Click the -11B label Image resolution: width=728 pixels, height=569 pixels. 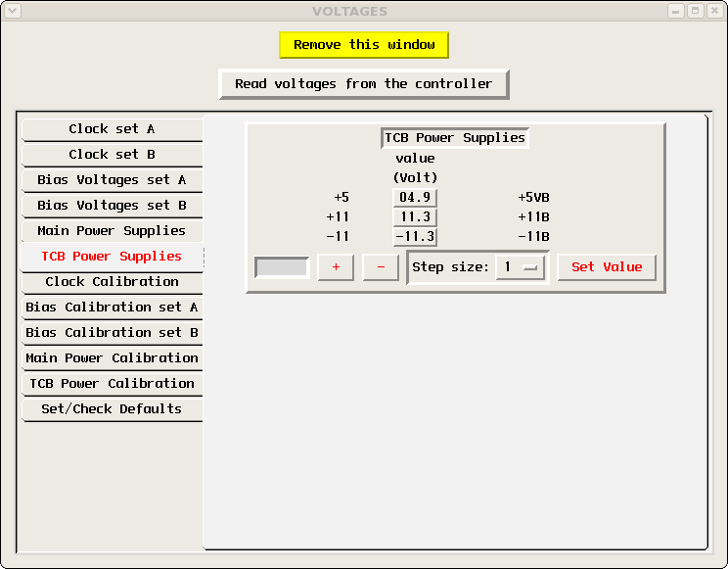(x=534, y=237)
